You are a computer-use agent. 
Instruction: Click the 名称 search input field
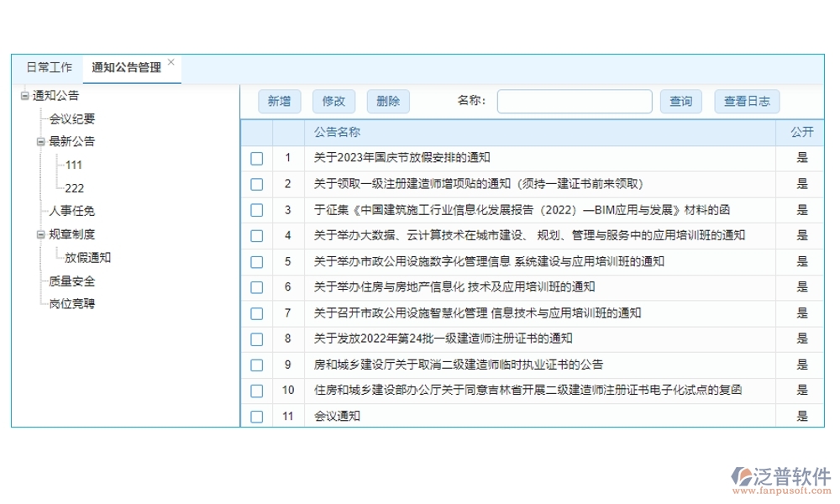[x=575, y=101]
